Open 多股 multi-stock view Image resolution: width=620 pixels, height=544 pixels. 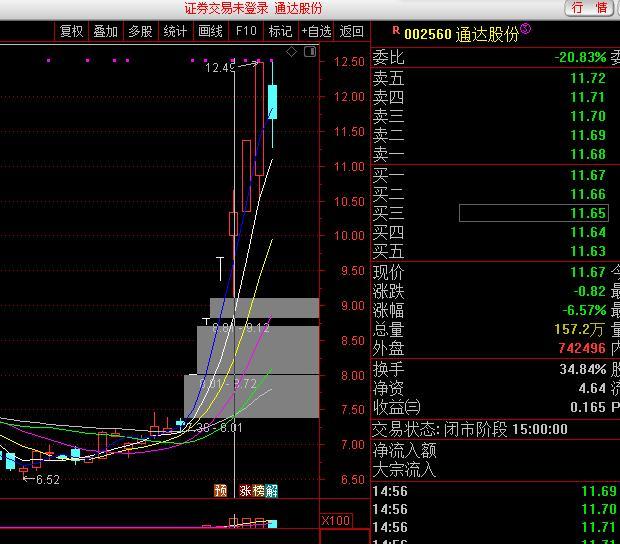[x=140, y=31]
